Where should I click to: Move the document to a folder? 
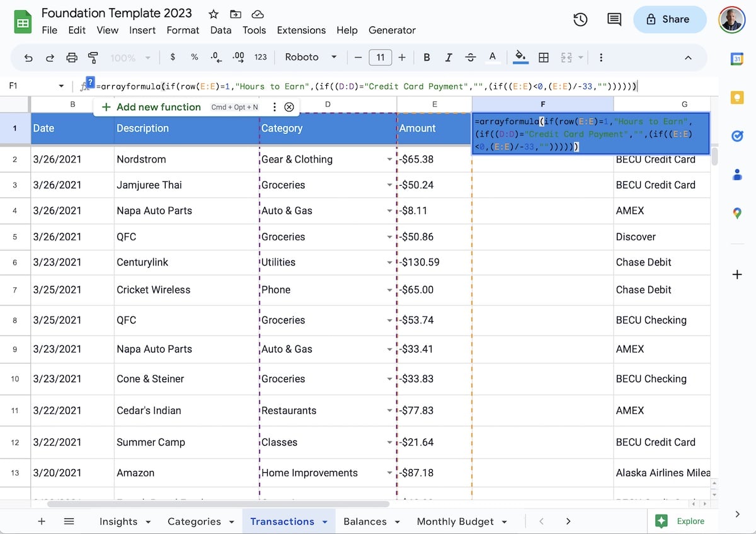(x=236, y=14)
